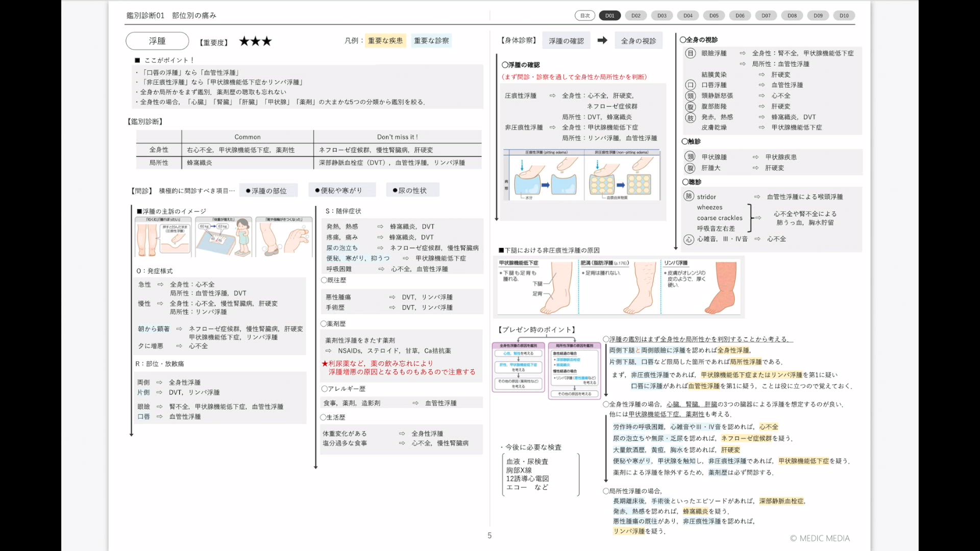Select the active D01 tab
The height and width of the screenshot is (551, 980).
[x=609, y=16]
